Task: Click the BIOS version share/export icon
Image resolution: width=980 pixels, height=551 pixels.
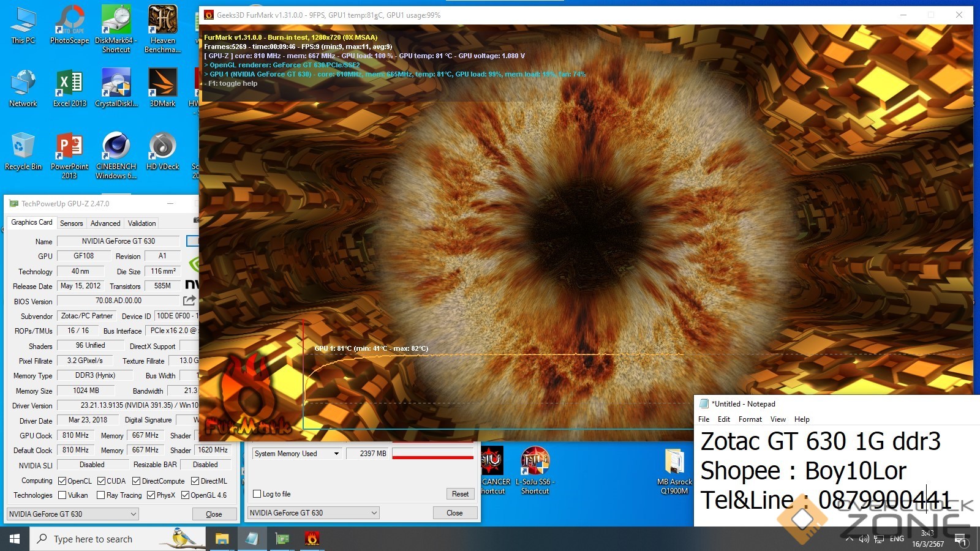Action: (x=189, y=301)
